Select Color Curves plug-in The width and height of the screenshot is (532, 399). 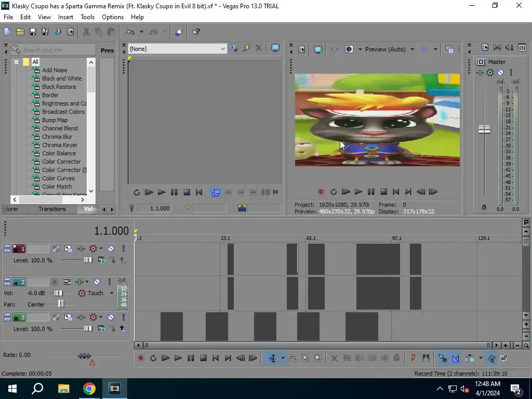point(58,178)
